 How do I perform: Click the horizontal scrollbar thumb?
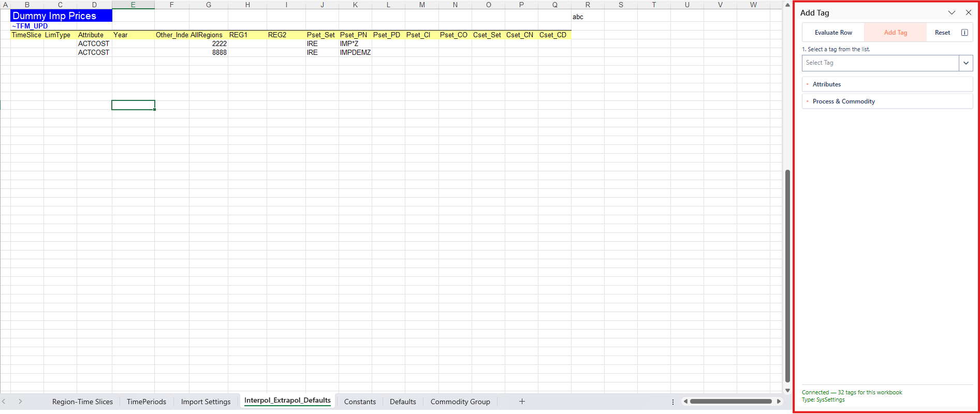click(731, 402)
